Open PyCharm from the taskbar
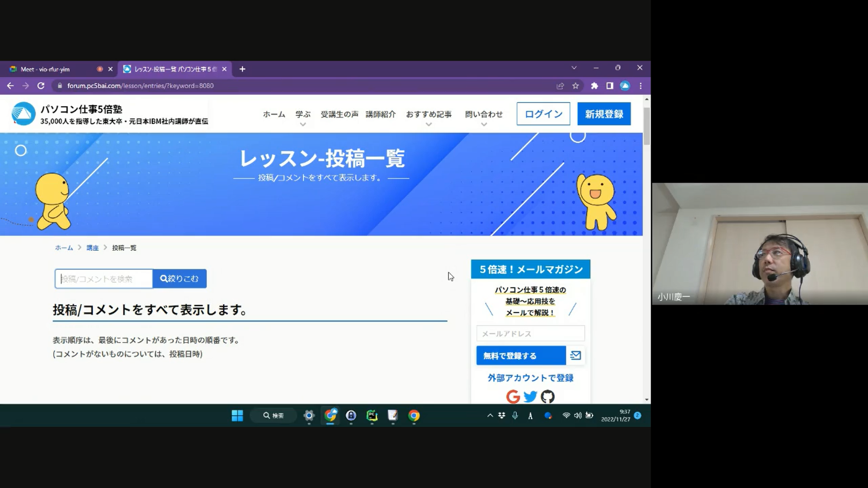The image size is (868, 488). click(x=372, y=416)
